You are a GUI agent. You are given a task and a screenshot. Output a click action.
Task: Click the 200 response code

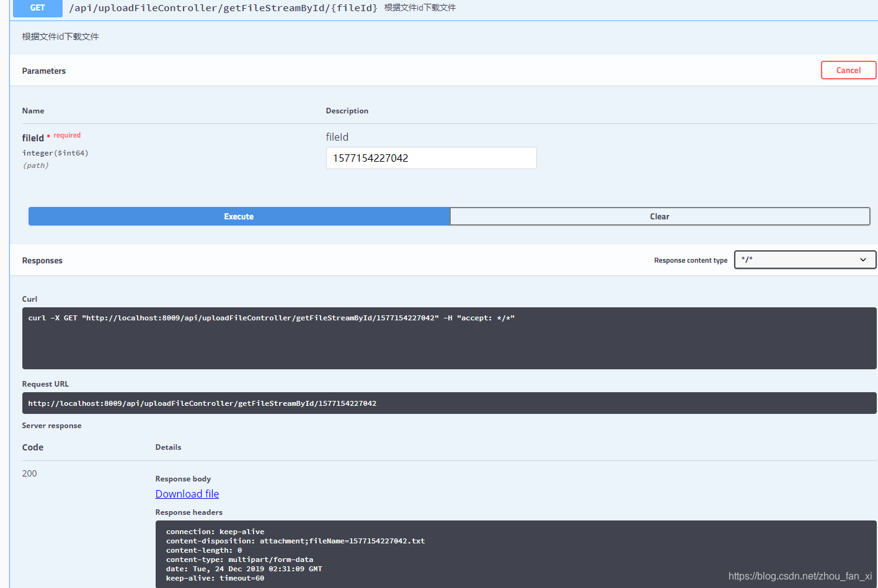pyautogui.click(x=29, y=473)
